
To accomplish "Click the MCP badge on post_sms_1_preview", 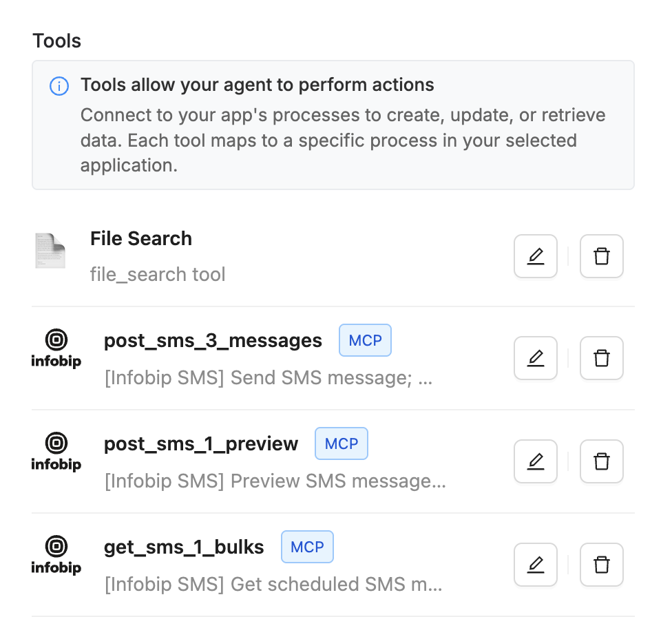I will [x=342, y=443].
